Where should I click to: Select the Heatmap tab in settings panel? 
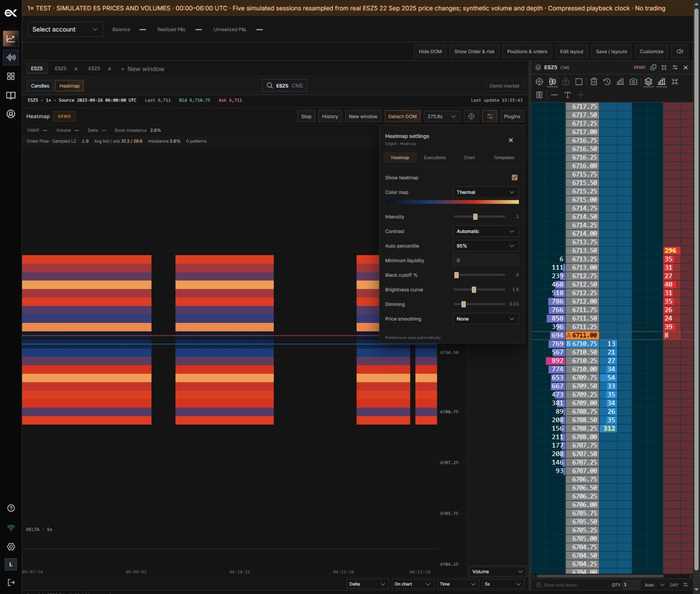point(400,157)
